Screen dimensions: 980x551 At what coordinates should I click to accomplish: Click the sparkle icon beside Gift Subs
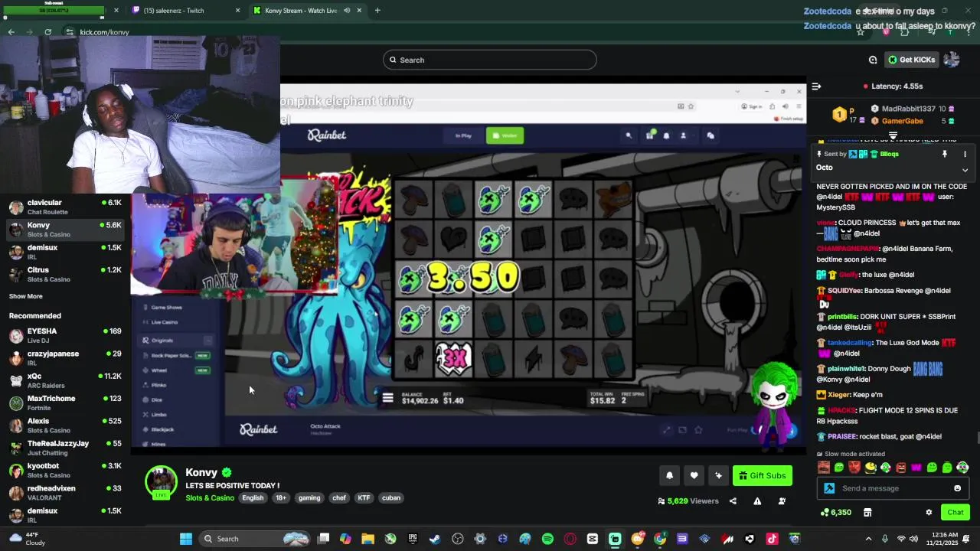pyautogui.click(x=718, y=475)
